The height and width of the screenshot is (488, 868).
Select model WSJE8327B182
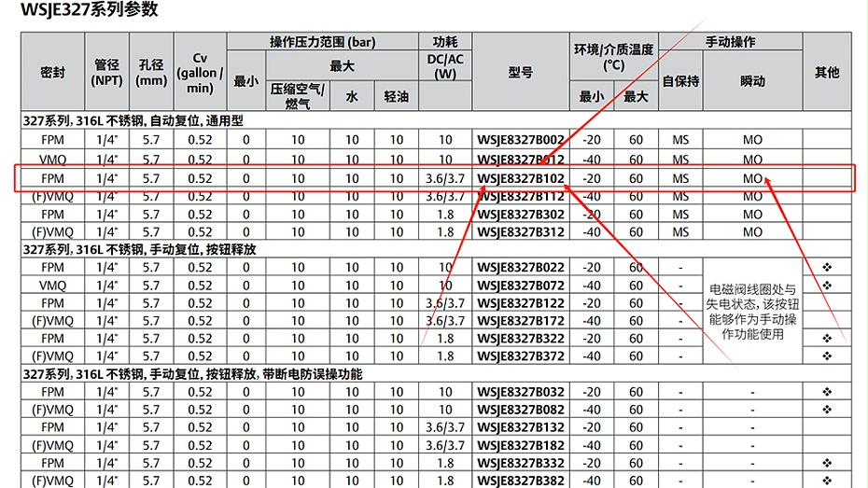pos(521,445)
